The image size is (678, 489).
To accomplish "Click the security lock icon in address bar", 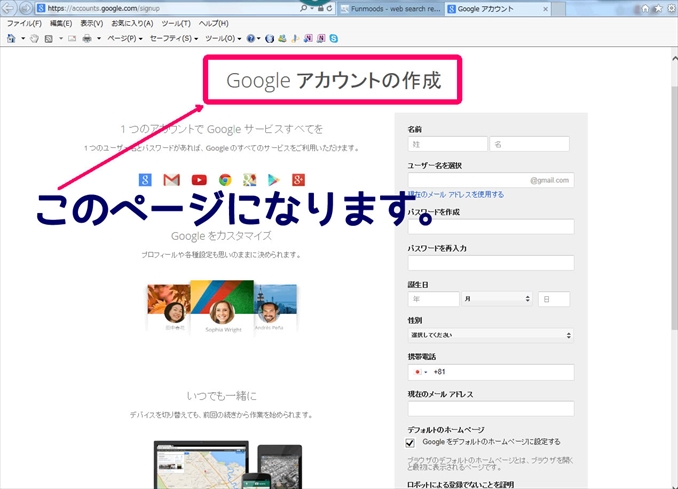I will click(320, 8).
